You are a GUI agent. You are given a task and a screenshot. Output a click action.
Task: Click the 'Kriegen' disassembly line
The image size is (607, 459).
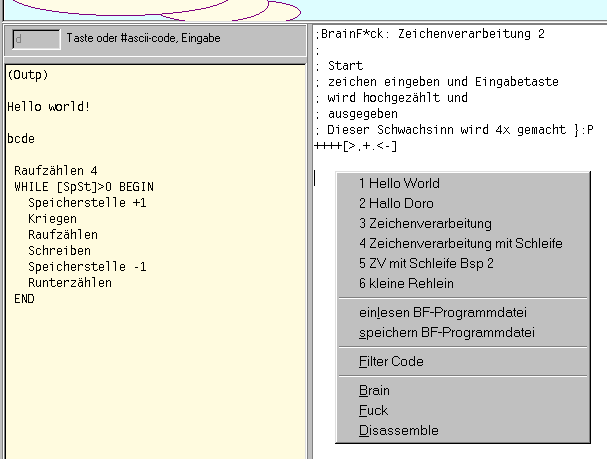[52, 219]
